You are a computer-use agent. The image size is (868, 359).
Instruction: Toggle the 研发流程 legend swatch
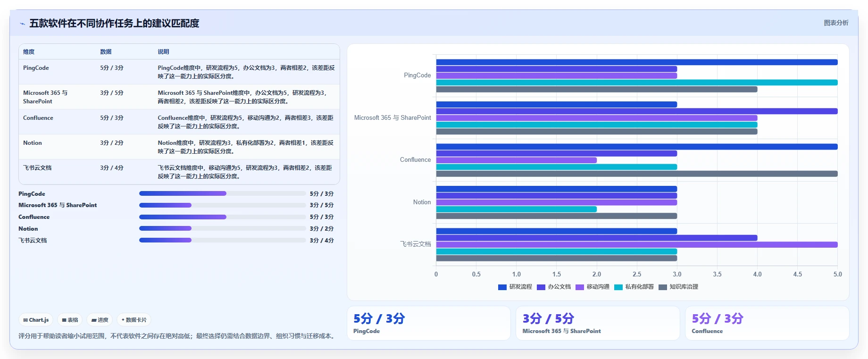[x=502, y=287]
